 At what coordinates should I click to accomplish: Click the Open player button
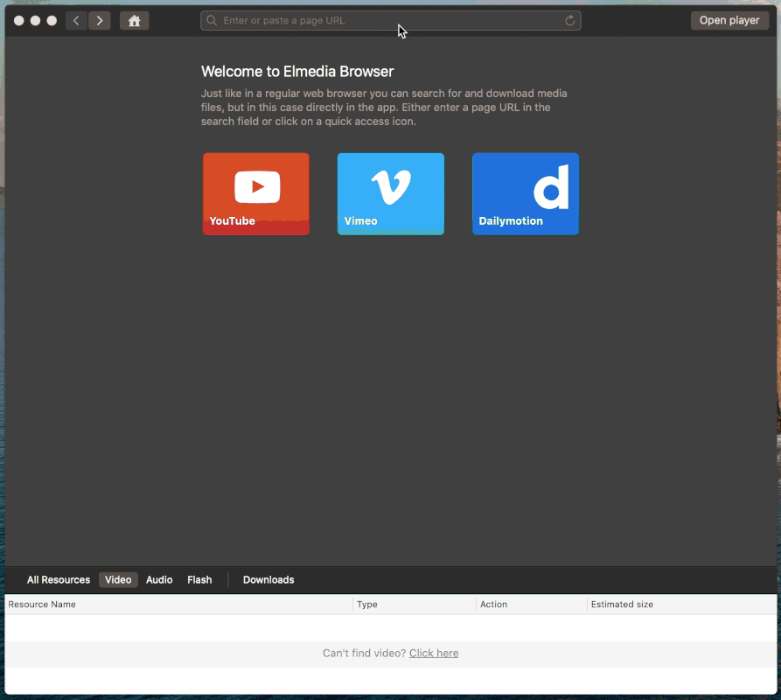(x=729, y=20)
